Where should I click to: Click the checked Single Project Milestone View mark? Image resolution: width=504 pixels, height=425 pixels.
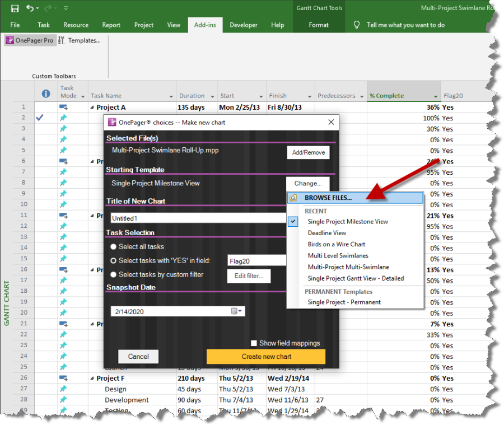(x=293, y=222)
